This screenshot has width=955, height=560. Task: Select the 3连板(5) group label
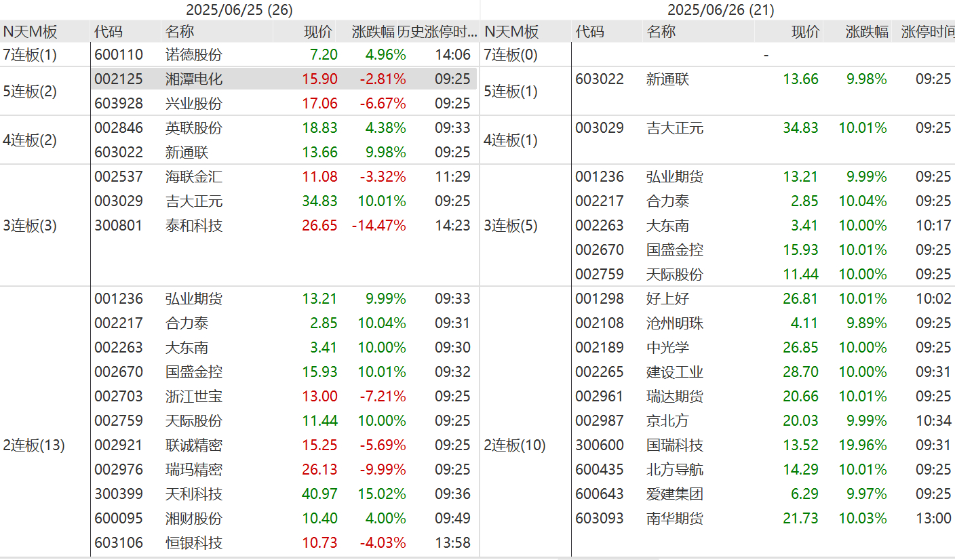click(511, 226)
